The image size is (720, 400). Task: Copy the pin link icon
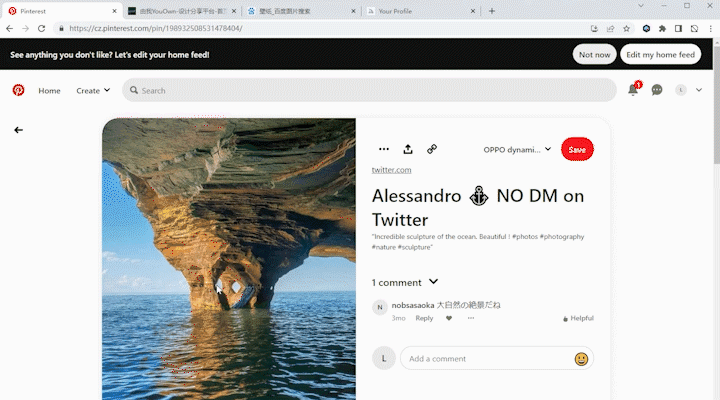click(432, 149)
